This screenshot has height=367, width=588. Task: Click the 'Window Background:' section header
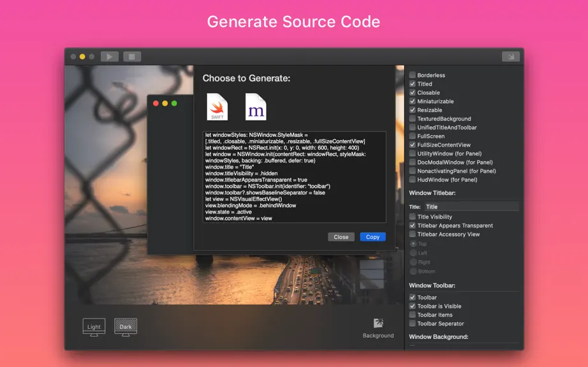[x=438, y=336]
